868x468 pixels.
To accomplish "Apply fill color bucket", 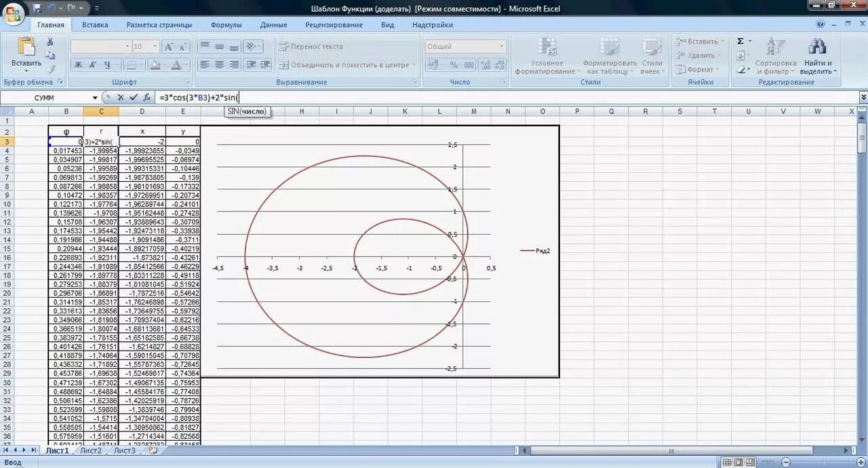I will (155, 65).
